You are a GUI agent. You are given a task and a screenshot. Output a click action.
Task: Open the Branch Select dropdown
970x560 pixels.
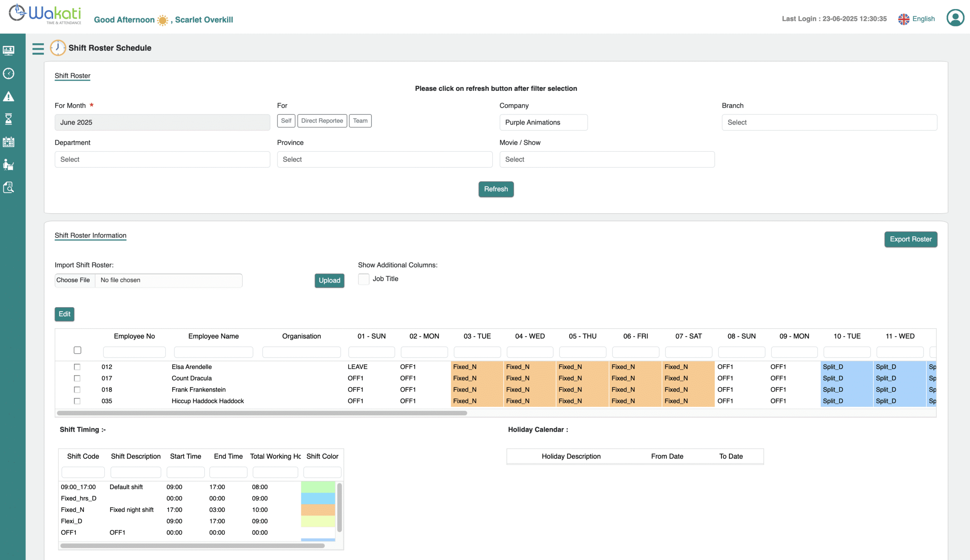pos(829,122)
